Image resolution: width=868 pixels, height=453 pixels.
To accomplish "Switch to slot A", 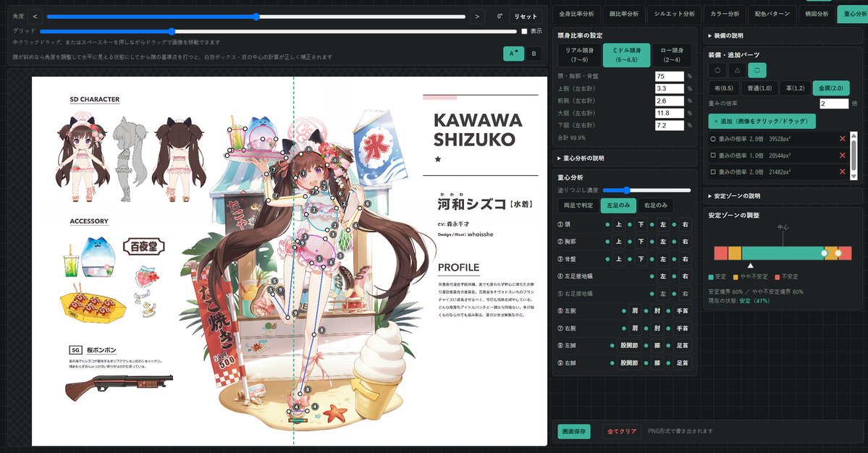I will click(514, 54).
